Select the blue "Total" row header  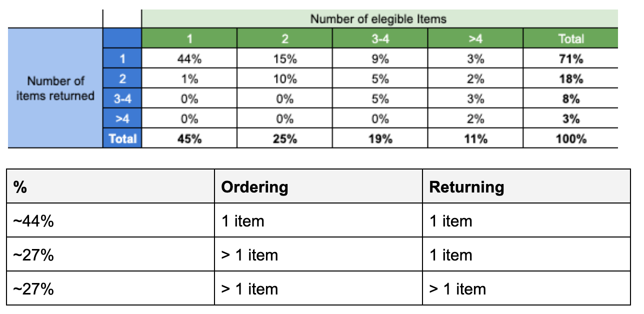122,138
